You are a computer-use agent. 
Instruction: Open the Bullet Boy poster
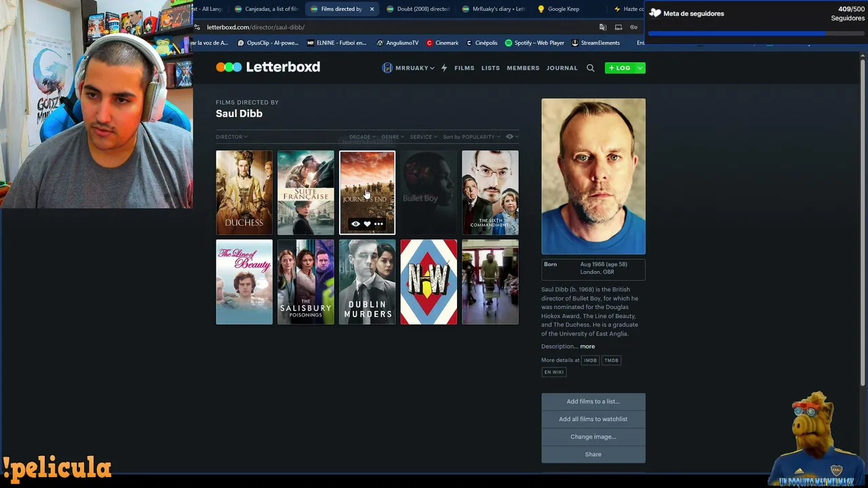tap(429, 192)
